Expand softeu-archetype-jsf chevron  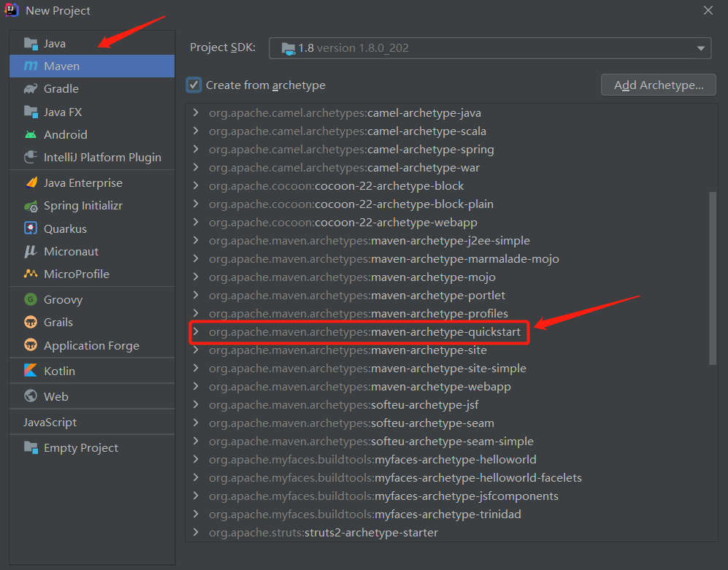coord(196,404)
